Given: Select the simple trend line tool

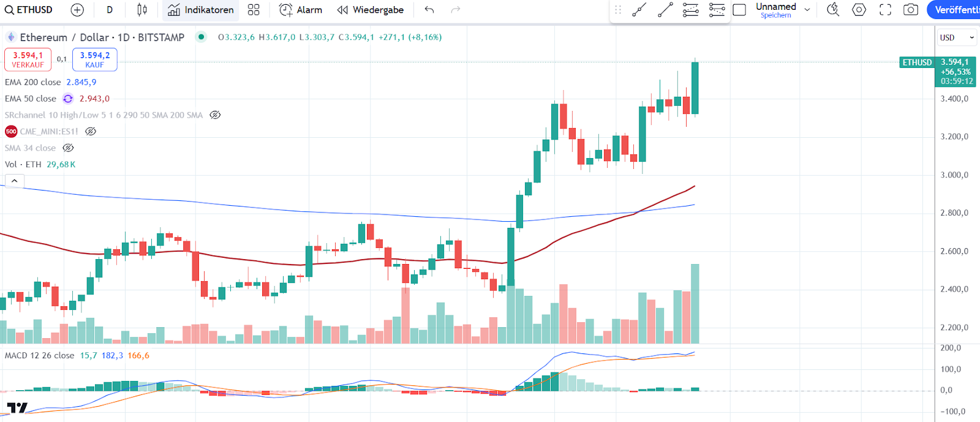Looking at the screenshot, I should [665, 10].
